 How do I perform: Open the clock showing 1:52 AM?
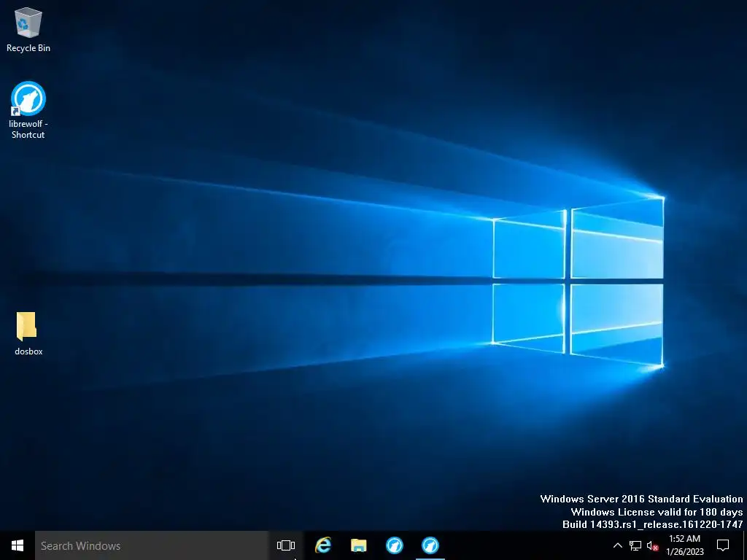(x=684, y=545)
